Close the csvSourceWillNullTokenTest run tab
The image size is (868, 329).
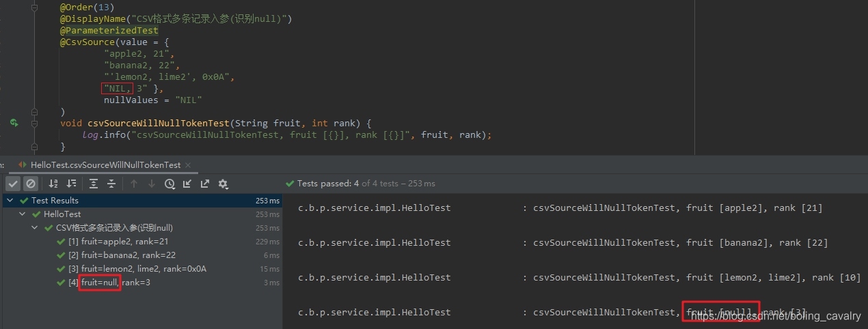(189, 165)
